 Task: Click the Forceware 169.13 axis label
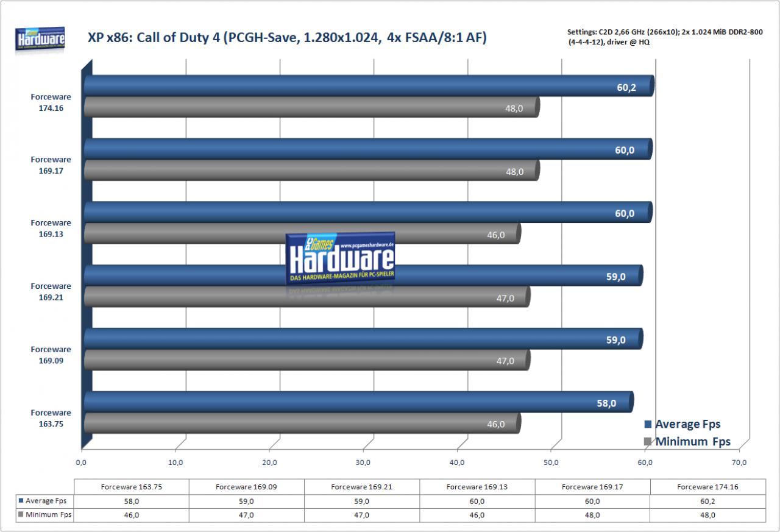(x=51, y=228)
